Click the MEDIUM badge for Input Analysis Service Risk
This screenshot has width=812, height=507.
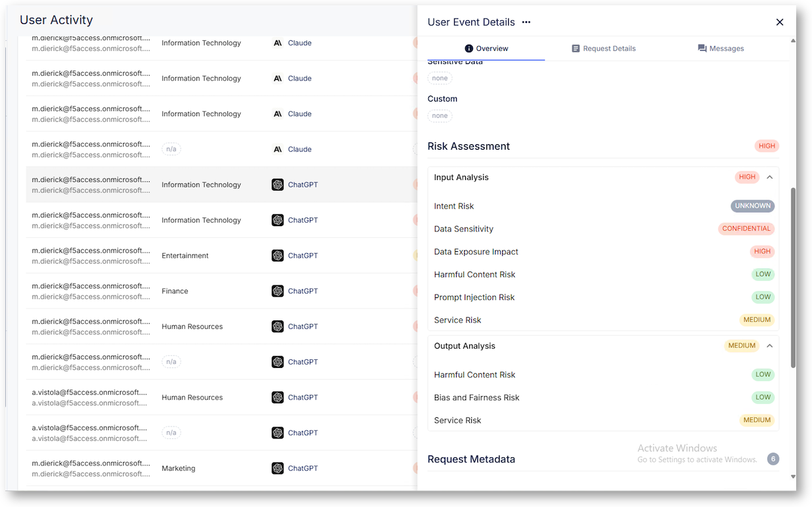pos(757,320)
